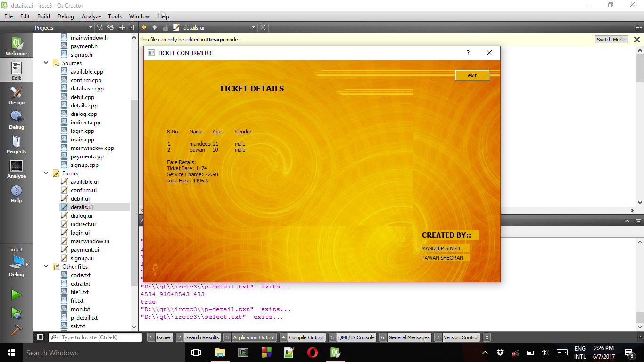Click the file lock icon in editor toolbar
This screenshot has width=644, height=362.
165,28
